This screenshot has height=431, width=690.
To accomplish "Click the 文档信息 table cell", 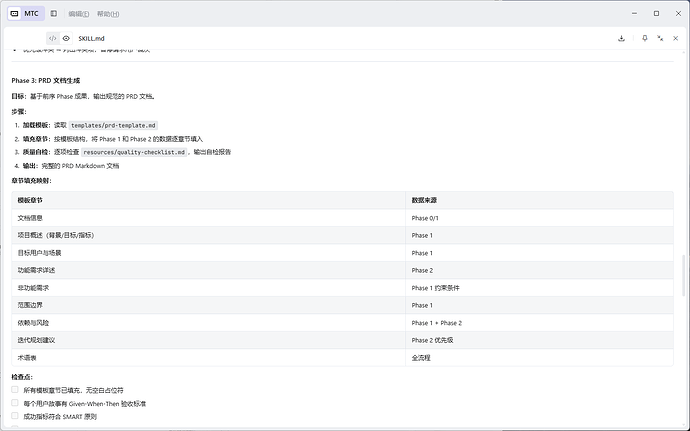I will 209,218.
